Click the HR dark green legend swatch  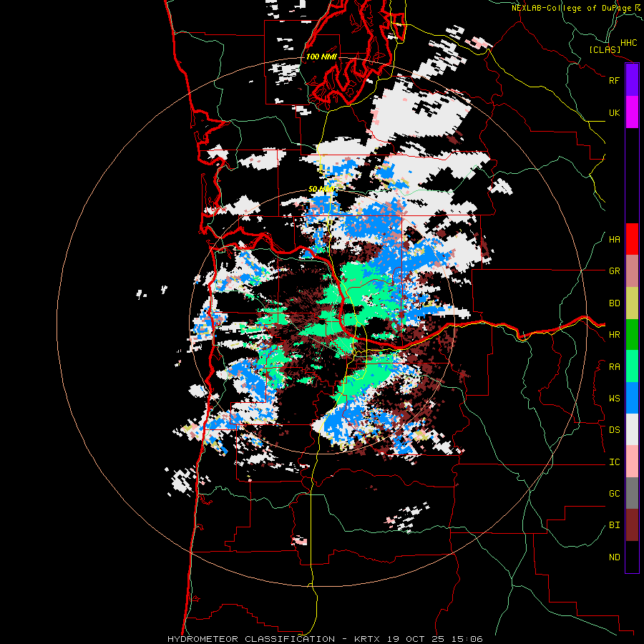pyautogui.click(x=632, y=335)
